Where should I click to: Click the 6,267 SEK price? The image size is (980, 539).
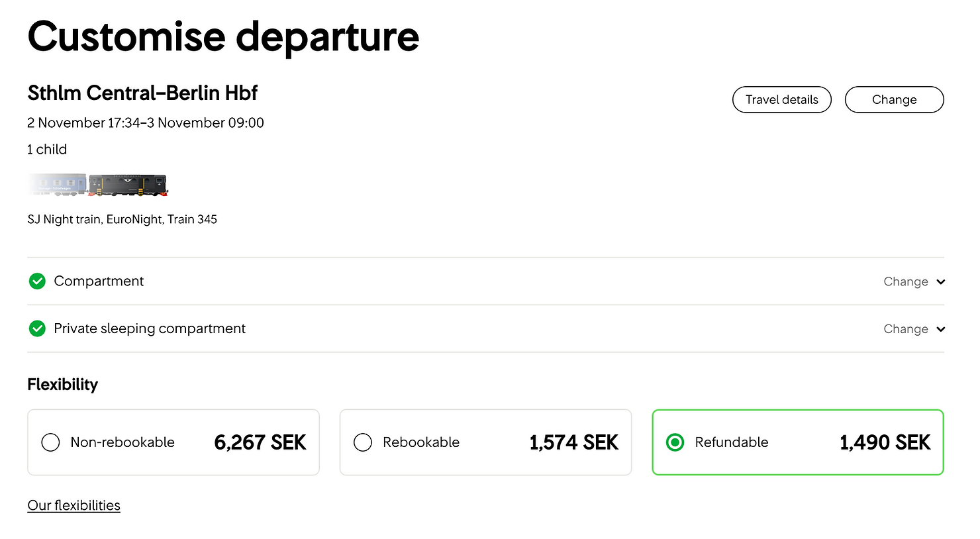coord(260,442)
